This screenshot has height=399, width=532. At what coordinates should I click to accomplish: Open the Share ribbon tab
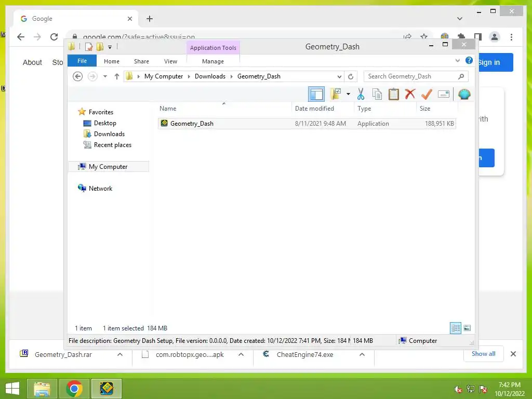141,61
